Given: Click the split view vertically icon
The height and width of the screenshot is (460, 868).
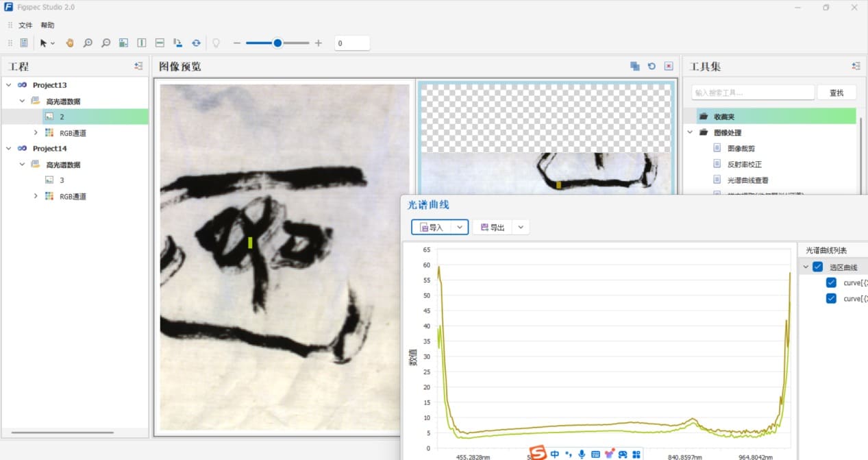Looking at the screenshot, I should click(142, 43).
